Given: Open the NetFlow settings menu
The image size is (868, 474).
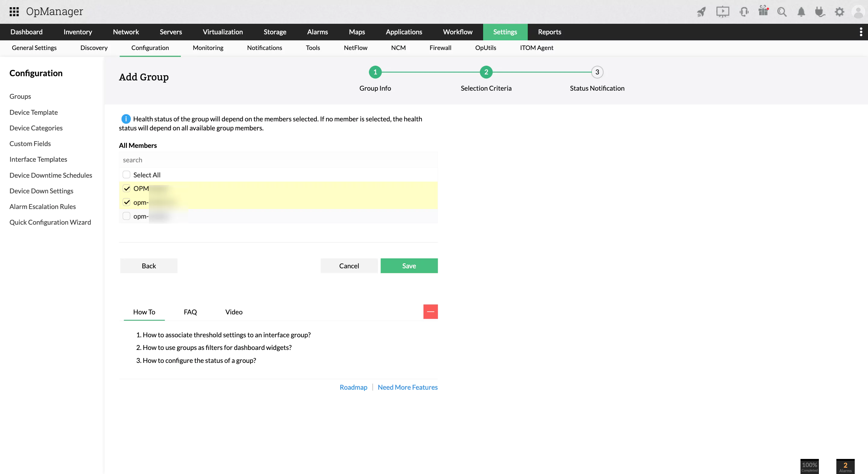Looking at the screenshot, I should (356, 48).
